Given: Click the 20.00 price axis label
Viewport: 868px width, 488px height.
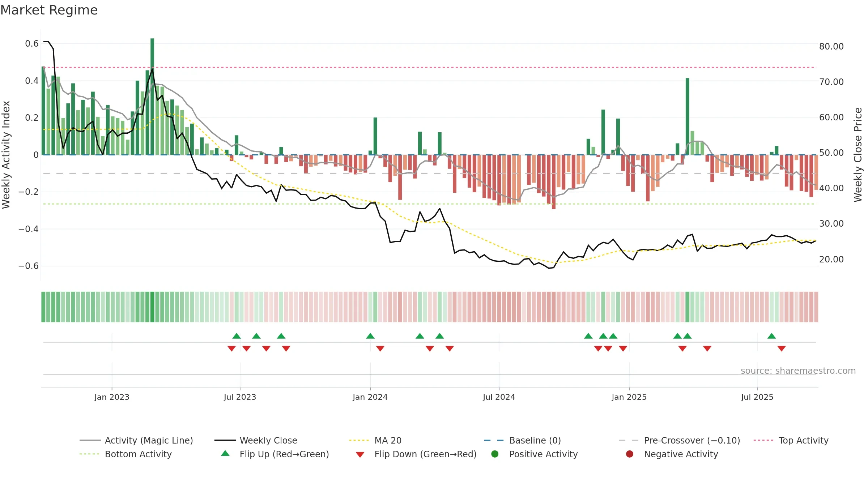Looking at the screenshot, I should click(831, 260).
